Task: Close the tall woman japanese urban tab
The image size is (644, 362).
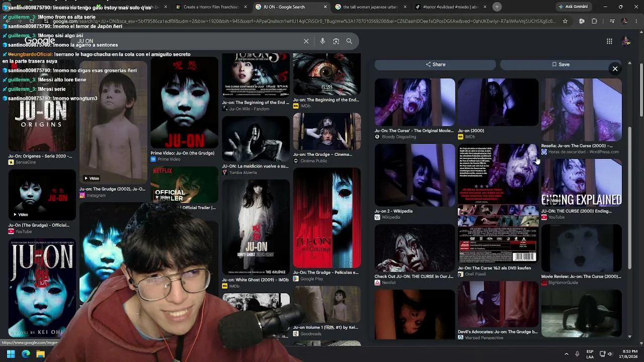Action: (405, 7)
